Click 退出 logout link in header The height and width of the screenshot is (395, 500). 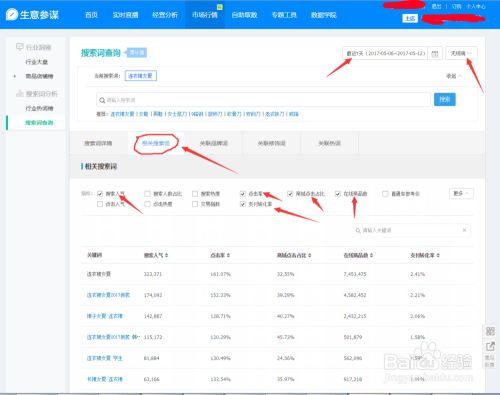436,6
